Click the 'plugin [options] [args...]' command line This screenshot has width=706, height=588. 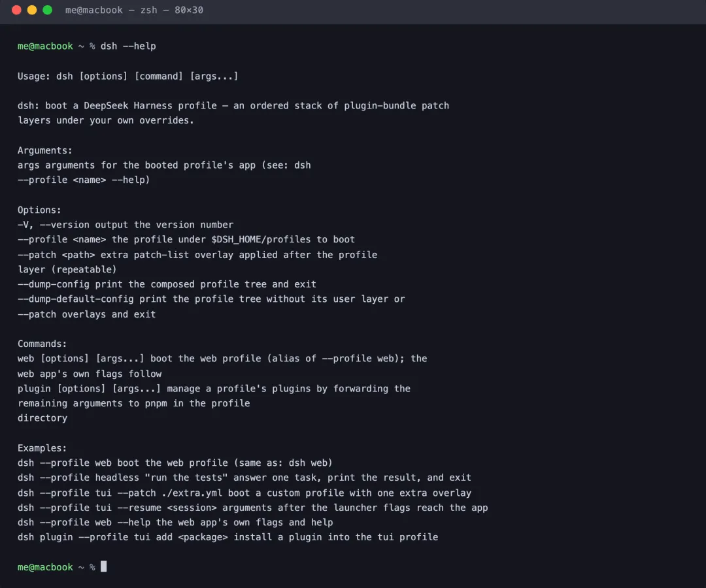[214, 388]
